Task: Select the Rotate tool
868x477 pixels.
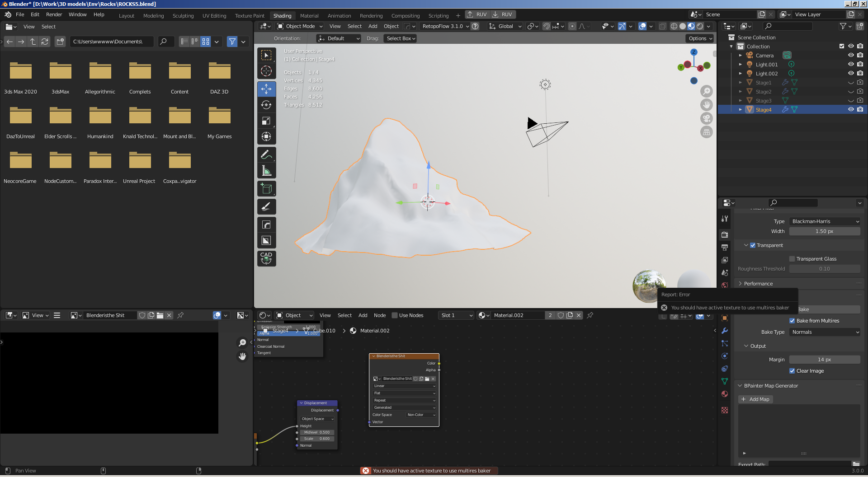Action: pos(266,105)
